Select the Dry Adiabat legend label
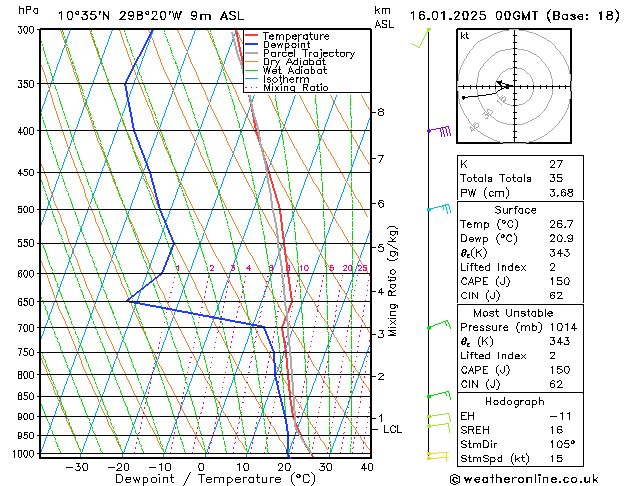This screenshot has width=629, height=486. (294, 62)
